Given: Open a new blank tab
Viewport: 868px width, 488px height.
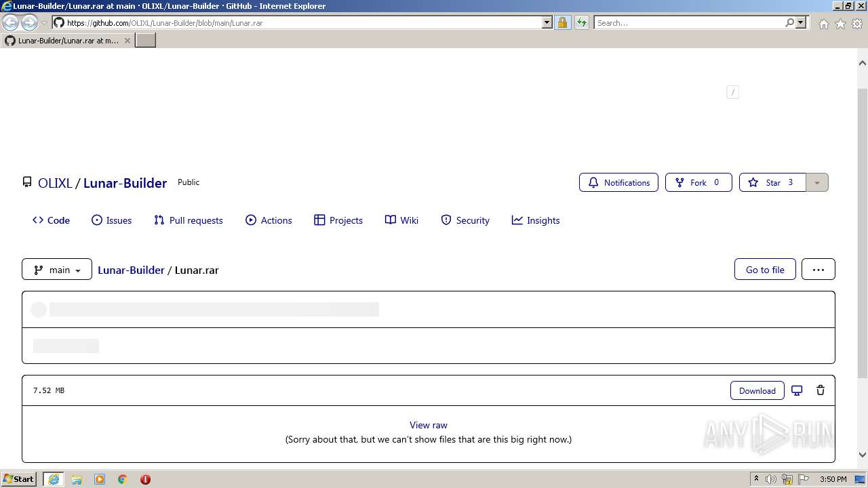Looking at the screenshot, I should click(146, 41).
